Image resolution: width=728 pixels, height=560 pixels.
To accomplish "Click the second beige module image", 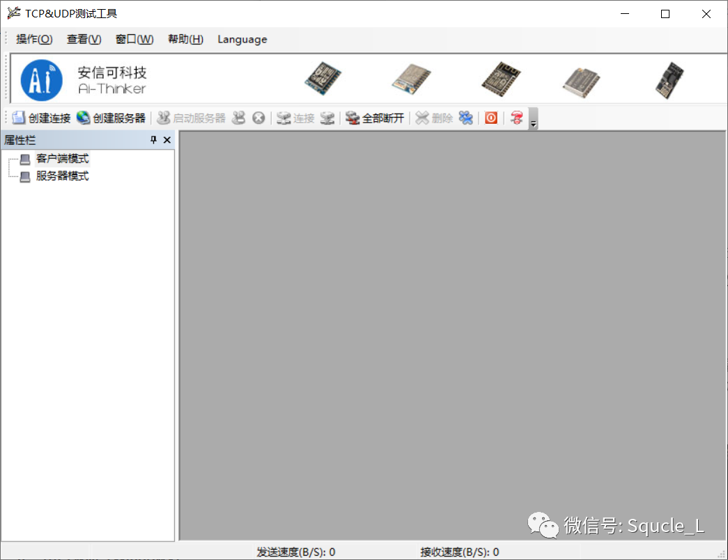I will (x=411, y=79).
